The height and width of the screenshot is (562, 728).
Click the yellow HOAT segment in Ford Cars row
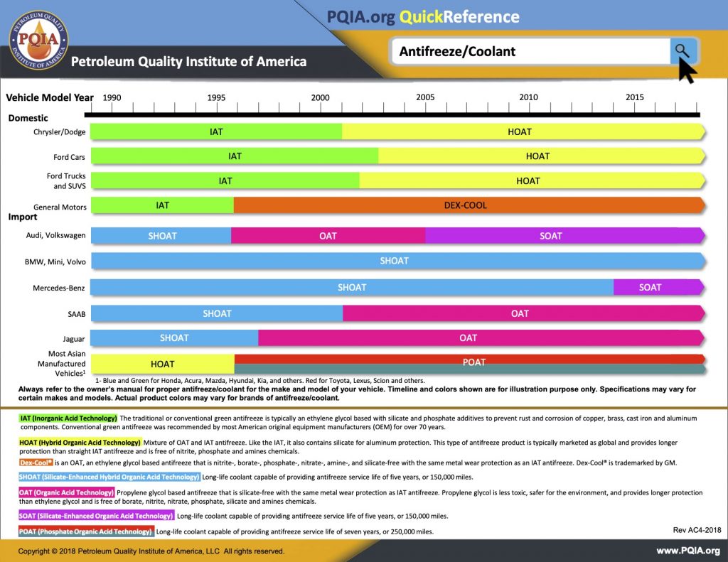coord(542,156)
